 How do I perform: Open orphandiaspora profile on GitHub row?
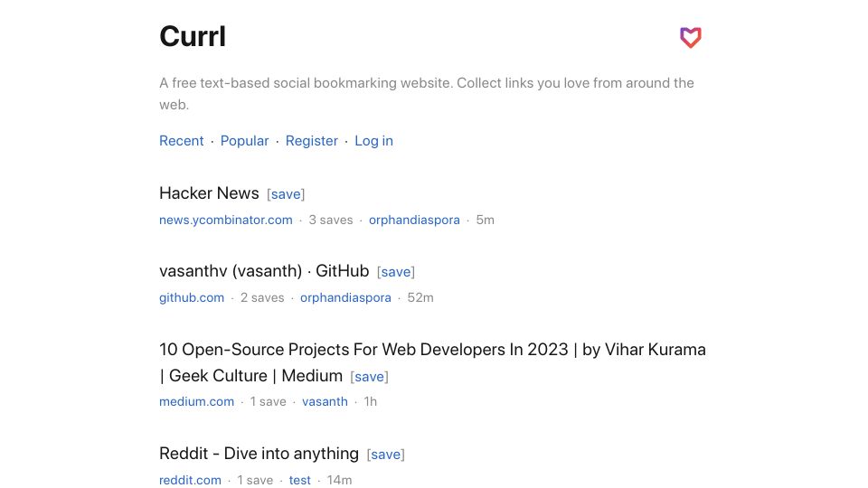(345, 297)
